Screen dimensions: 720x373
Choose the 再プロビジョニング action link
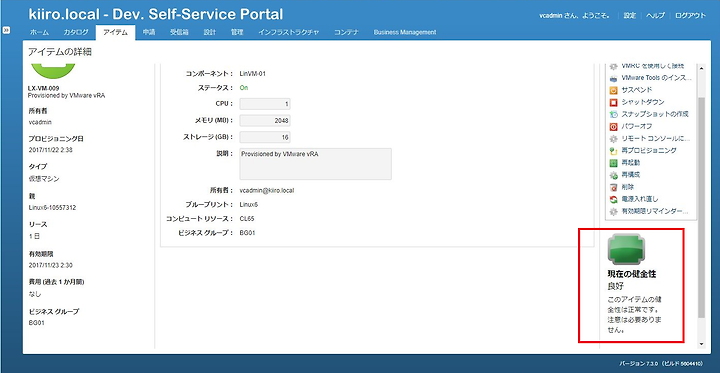tap(648, 151)
